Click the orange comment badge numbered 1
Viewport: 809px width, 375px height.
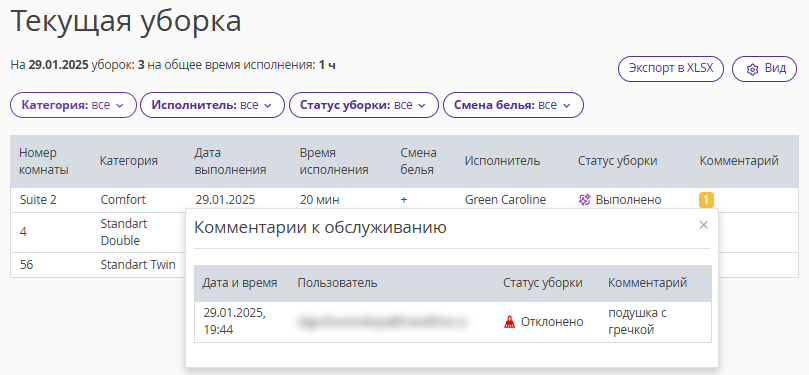coord(706,200)
